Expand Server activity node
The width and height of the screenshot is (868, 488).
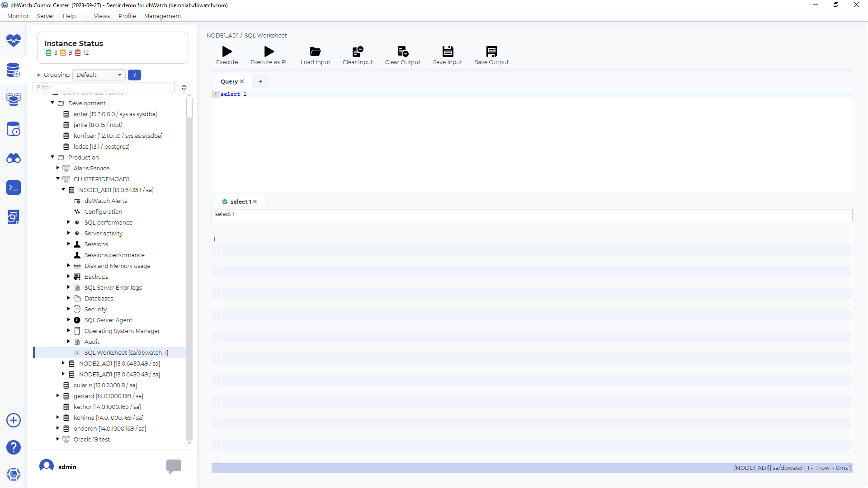pyautogui.click(x=69, y=233)
